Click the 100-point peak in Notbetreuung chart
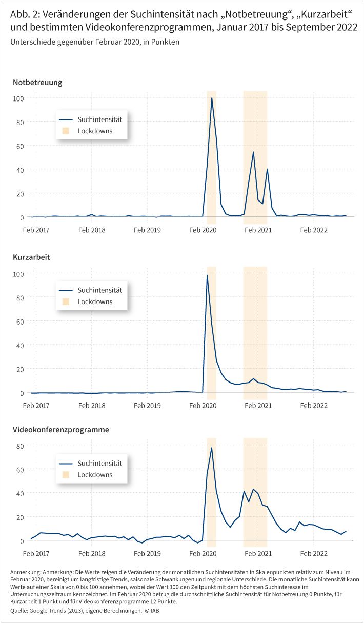 click(x=212, y=98)
